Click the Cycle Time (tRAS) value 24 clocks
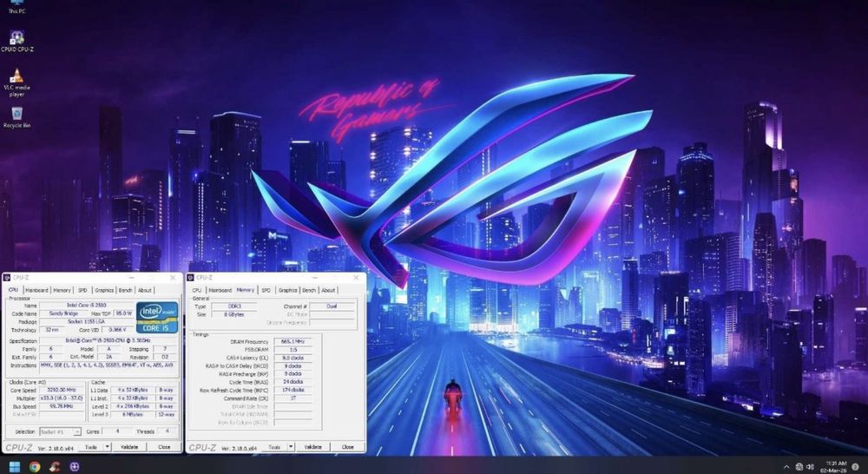 click(293, 382)
